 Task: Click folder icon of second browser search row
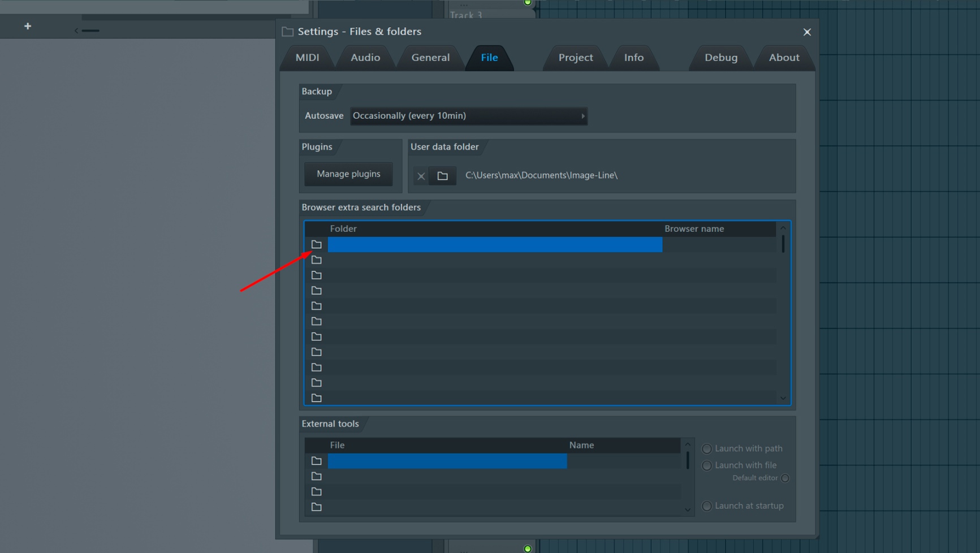pyautogui.click(x=317, y=260)
